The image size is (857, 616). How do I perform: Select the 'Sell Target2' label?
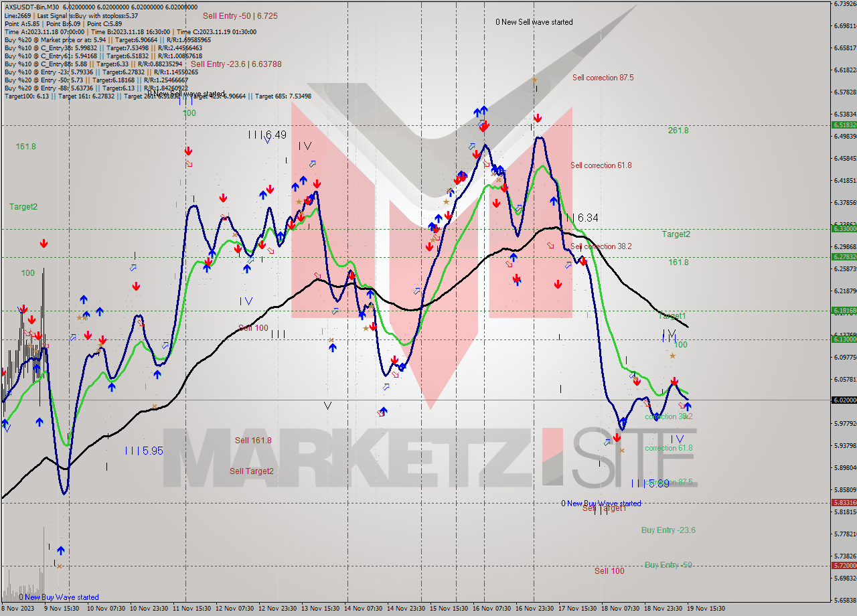[x=252, y=471]
